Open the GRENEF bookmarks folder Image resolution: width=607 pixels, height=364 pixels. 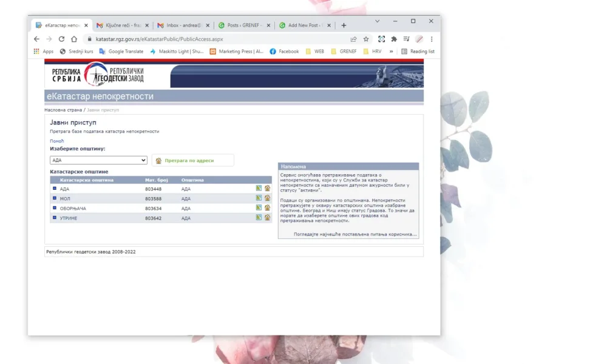344,52
